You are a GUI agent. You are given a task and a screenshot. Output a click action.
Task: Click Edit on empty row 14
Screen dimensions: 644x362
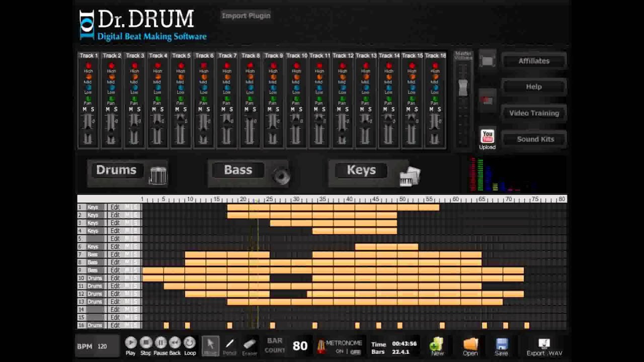click(115, 310)
